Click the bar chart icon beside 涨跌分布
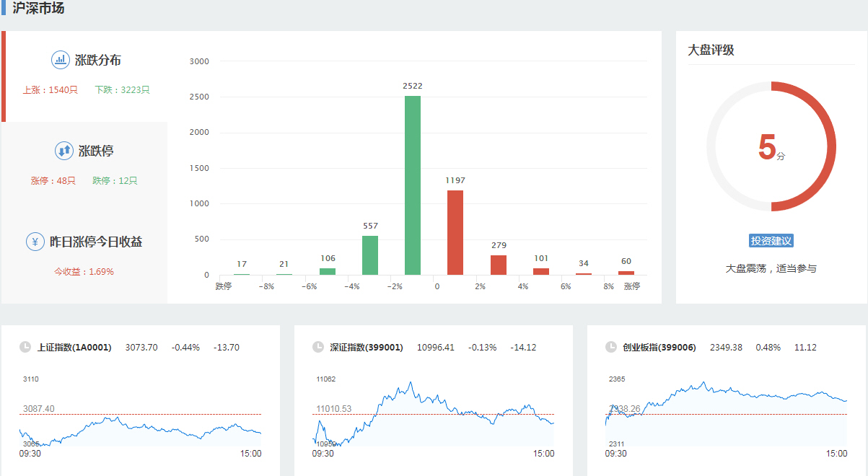The image size is (868, 476). [60, 60]
